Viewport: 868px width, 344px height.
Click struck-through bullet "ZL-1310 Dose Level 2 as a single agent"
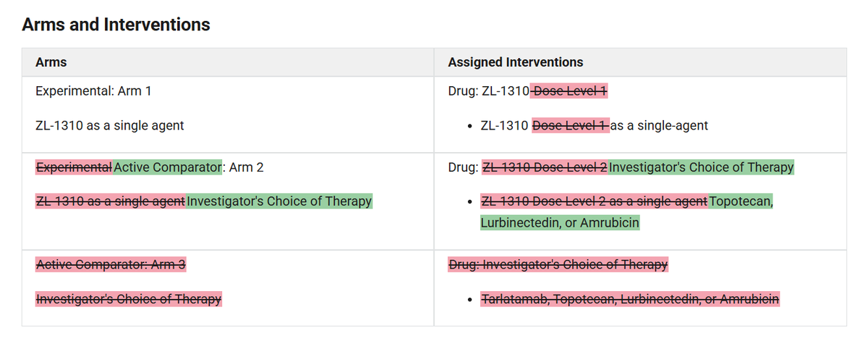coord(594,201)
